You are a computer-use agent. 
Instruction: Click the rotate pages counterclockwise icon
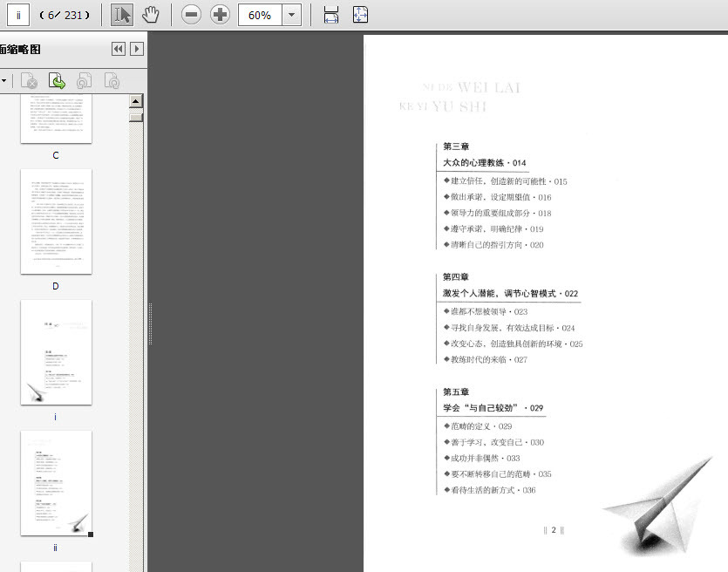84,81
